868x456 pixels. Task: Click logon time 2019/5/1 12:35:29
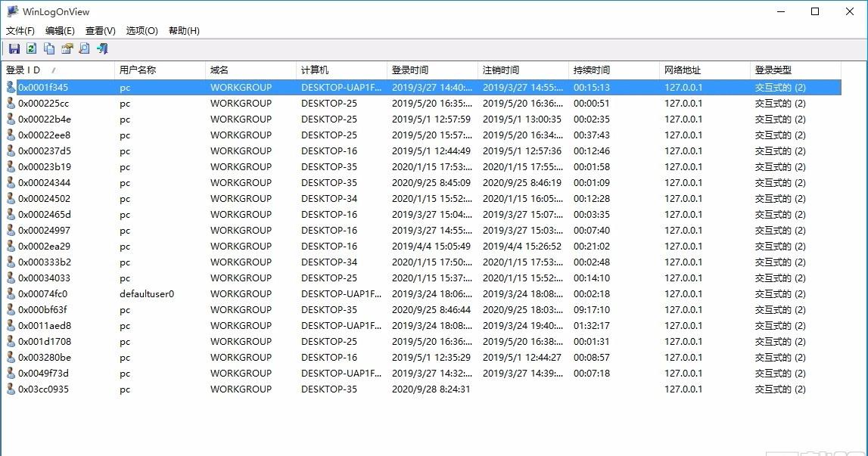point(431,358)
